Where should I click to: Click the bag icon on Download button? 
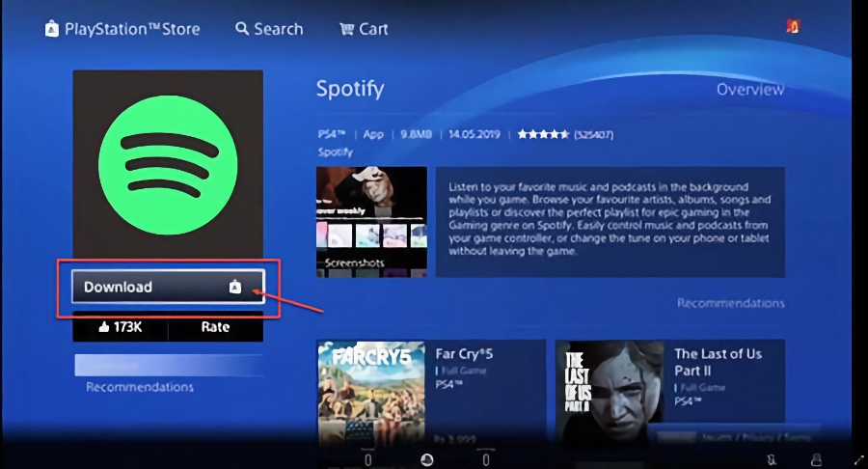tap(235, 287)
